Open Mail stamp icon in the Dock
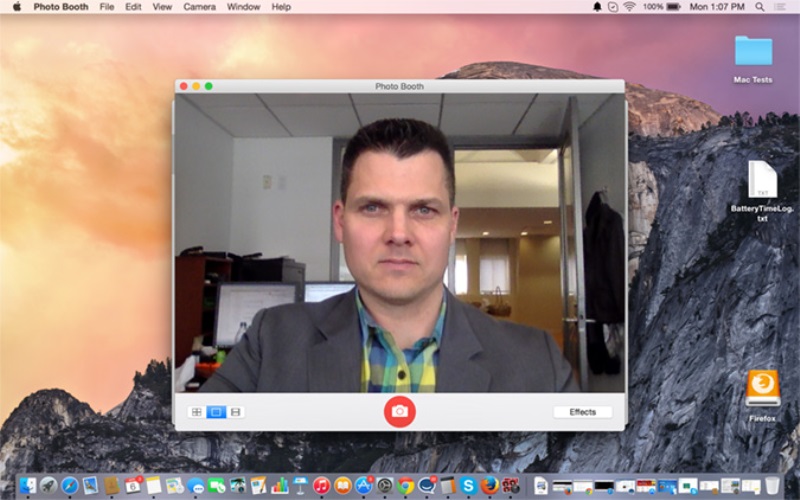The width and height of the screenshot is (800, 500). click(x=91, y=485)
